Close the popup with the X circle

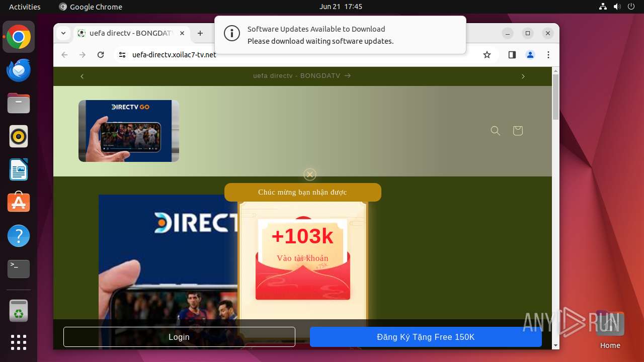(310, 174)
